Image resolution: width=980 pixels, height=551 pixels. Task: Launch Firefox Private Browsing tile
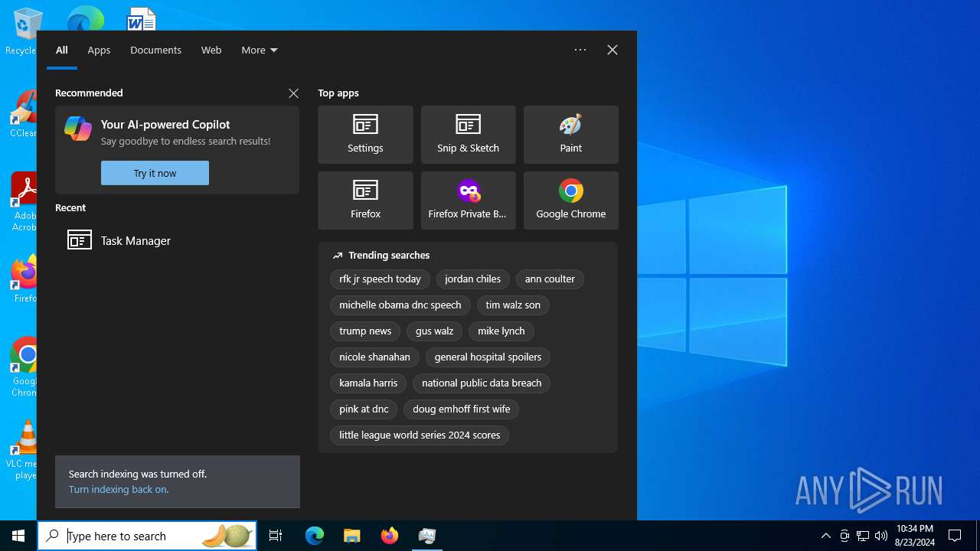coord(468,201)
